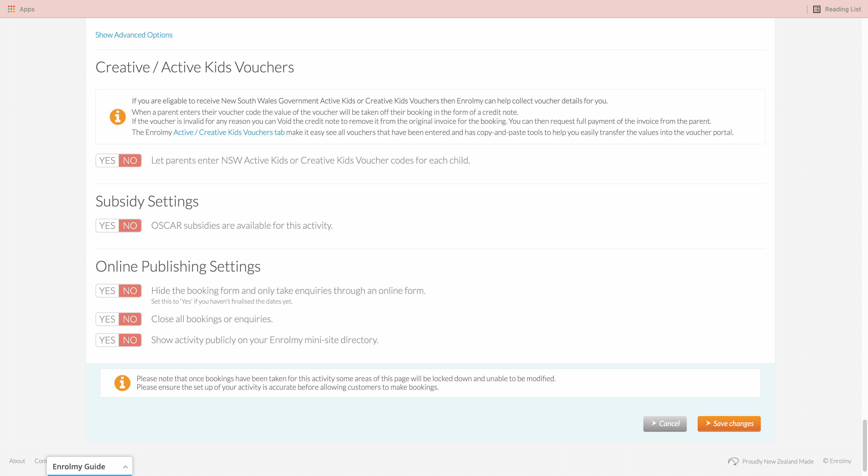The image size is (868, 476).
Task: Click 'OSCAR subsidies are available' label
Action: 242,226
